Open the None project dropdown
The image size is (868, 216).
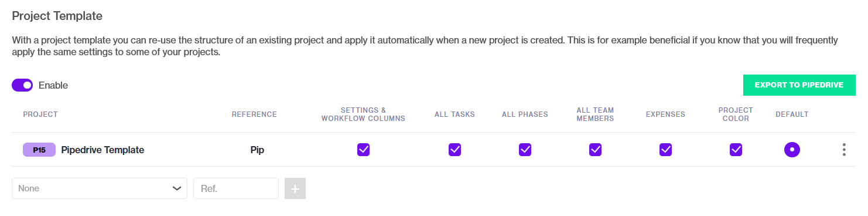tap(100, 188)
